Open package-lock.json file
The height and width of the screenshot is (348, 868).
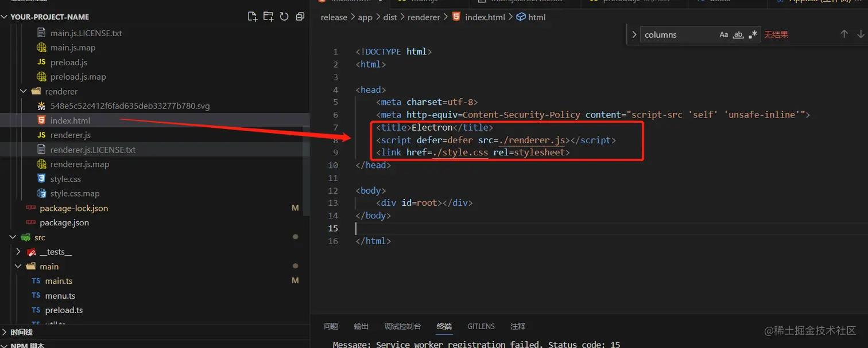coord(74,208)
